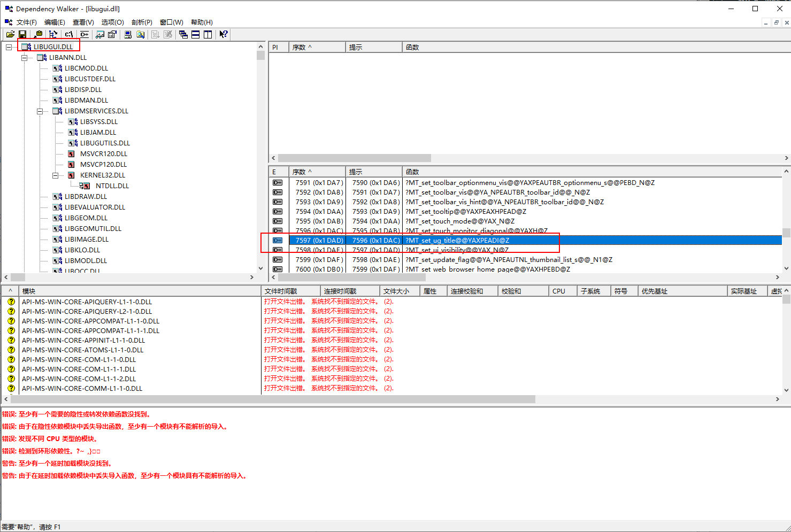The height and width of the screenshot is (532, 791).
Task: Open the 帮助(H) menu
Action: pos(202,22)
